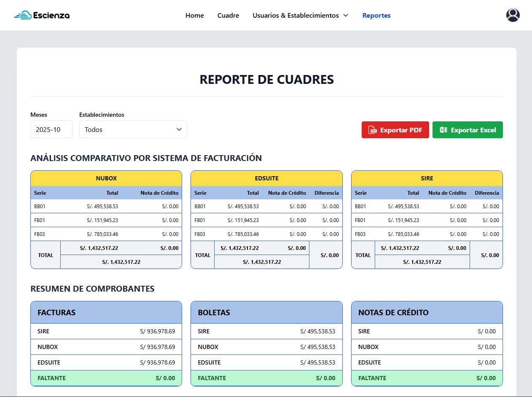Viewport: 532px width, 397px height.
Task: Go to the Home menu item
Action: (x=194, y=16)
